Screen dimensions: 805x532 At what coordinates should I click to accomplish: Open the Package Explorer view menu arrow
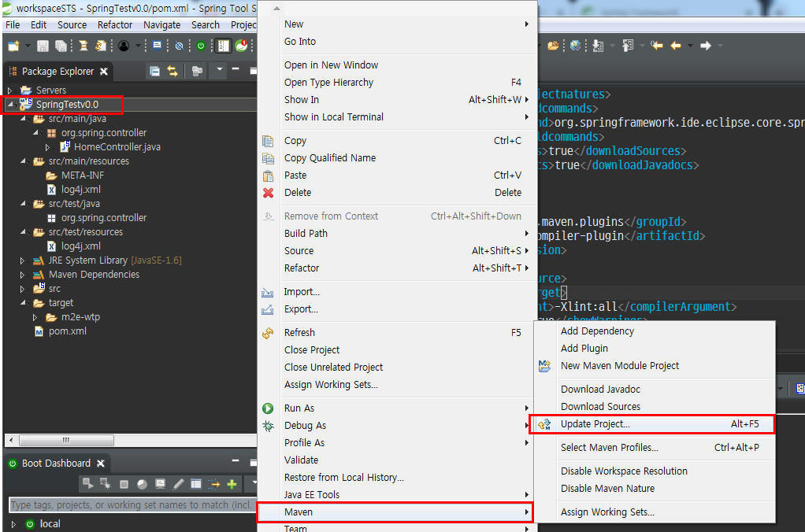click(x=219, y=69)
